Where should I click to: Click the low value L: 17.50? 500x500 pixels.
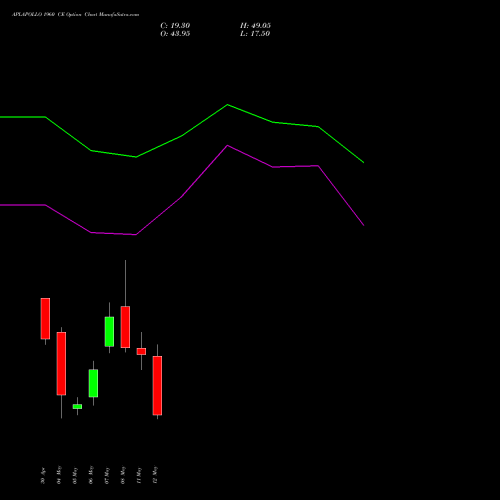click(255, 34)
